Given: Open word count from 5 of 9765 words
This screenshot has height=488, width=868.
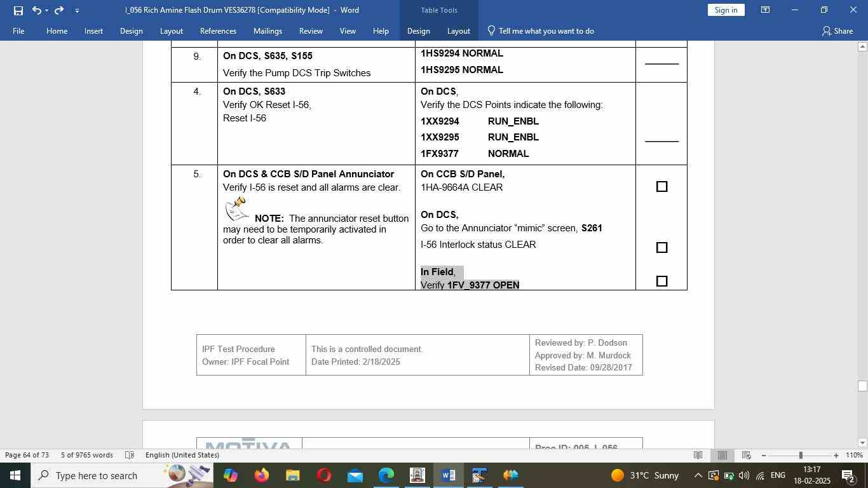Looking at the screenshot, I should pyautogui.click(x=87, y=455).
